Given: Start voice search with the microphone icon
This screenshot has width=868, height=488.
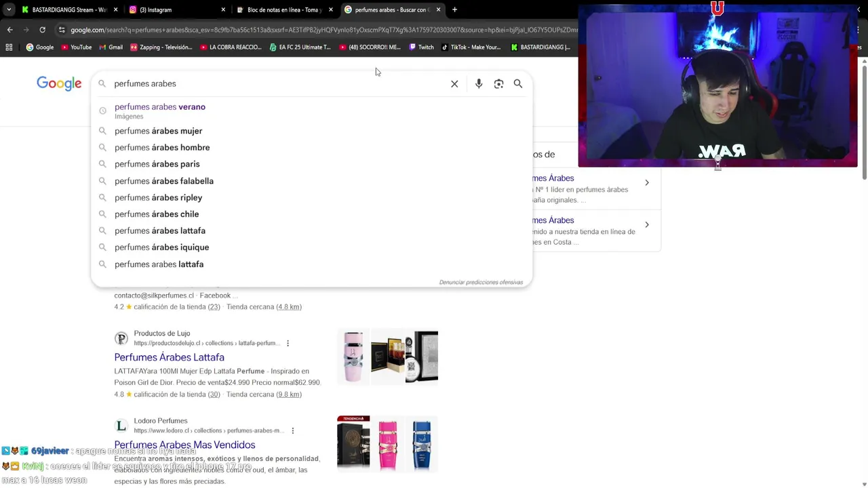Looking at the screenshot, I should tap(479, 84).
